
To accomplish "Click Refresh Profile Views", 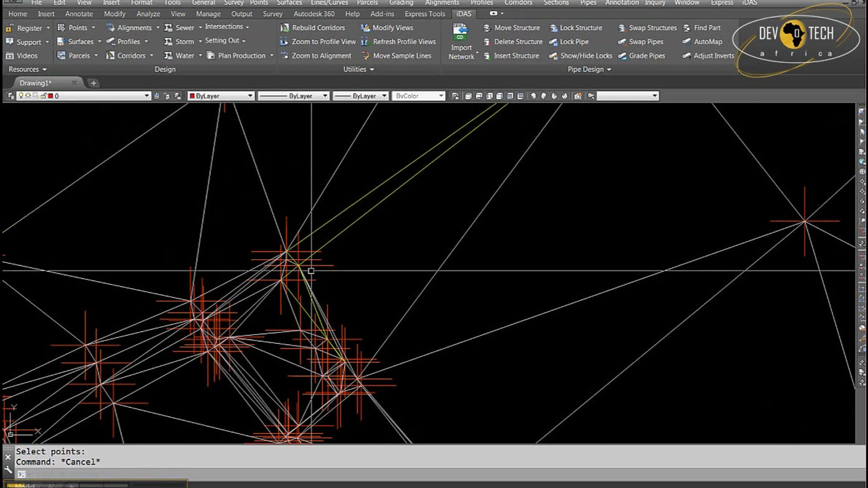I will (x=398, y=42).
